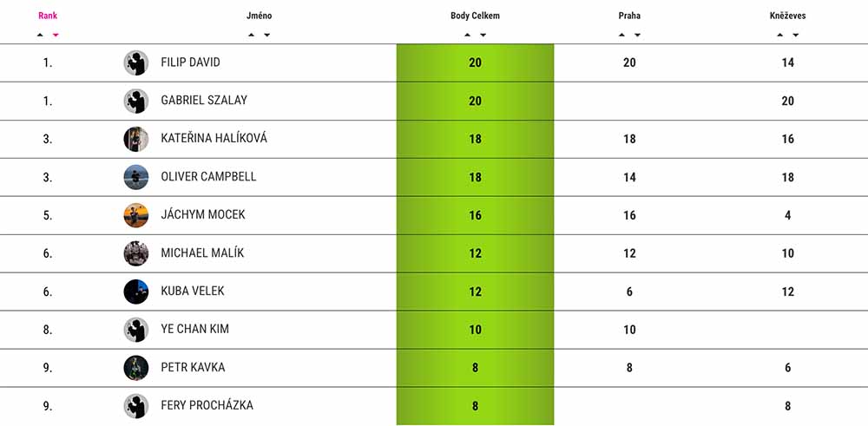The width and height of the screenshot is (868, 426).
Task: Click Kuba Velek's dark avatar
Action: click(136, 292)
